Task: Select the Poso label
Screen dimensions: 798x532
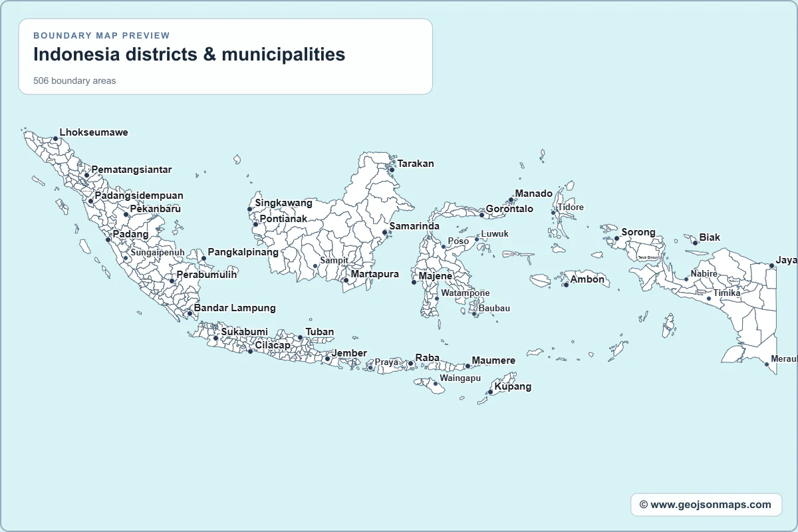Action: [x=458, y=241]
